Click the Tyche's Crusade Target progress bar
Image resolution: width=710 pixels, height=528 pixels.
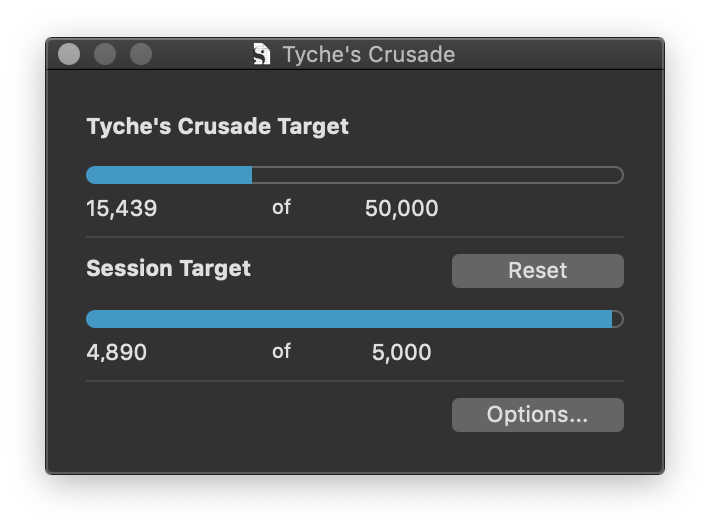tap(354, 175)
